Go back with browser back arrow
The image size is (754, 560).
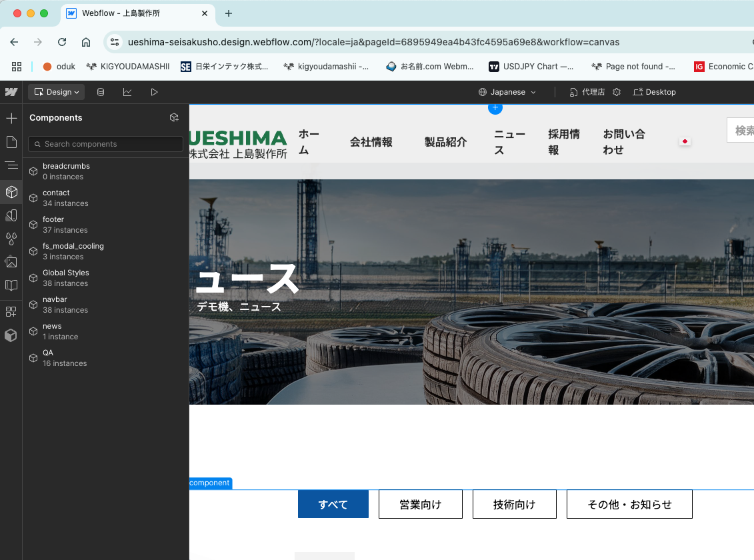pyautogui.click(x=14, y=42)
